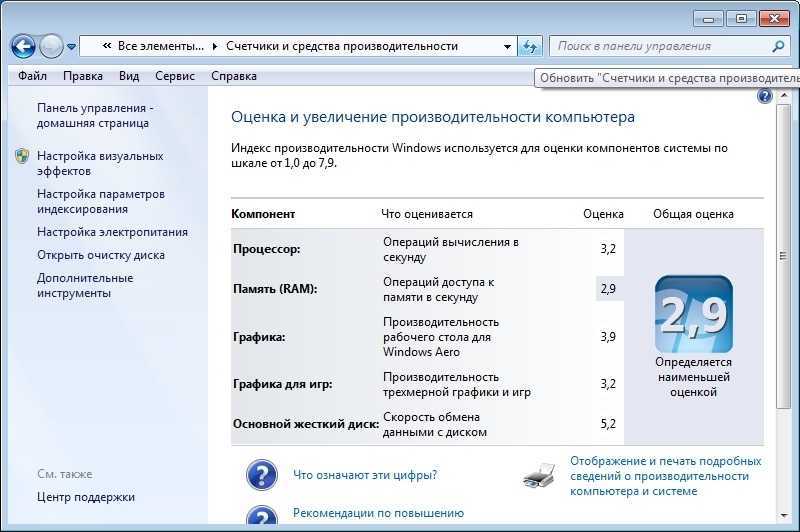
Task: Open Открыть очистку диска
Action: (101, 255)
